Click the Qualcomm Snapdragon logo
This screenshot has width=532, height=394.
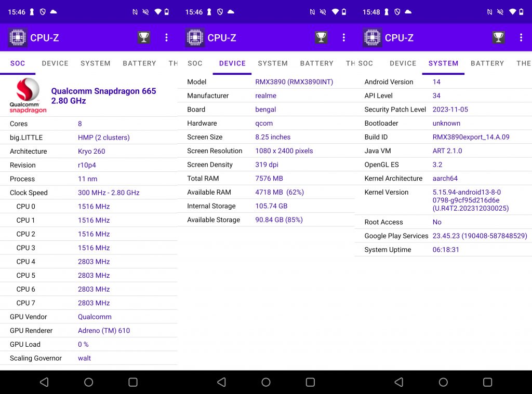coord(28,96)
